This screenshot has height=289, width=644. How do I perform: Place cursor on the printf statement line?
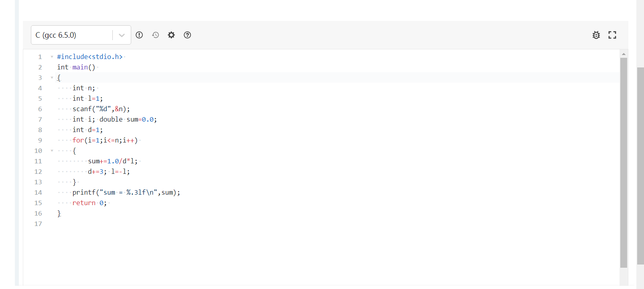126,192
